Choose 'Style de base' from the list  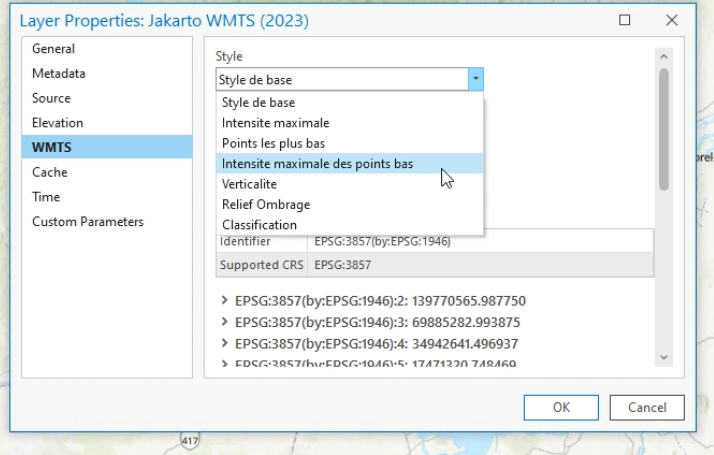click(259, 102)
